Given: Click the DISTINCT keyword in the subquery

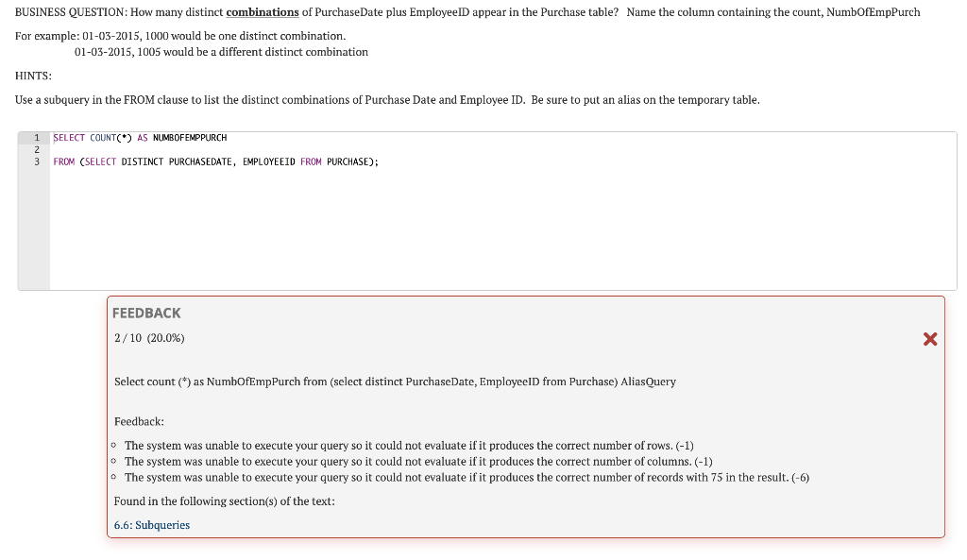Looking at the screenshot, I should pyautogui.click(x=141, y=161).
